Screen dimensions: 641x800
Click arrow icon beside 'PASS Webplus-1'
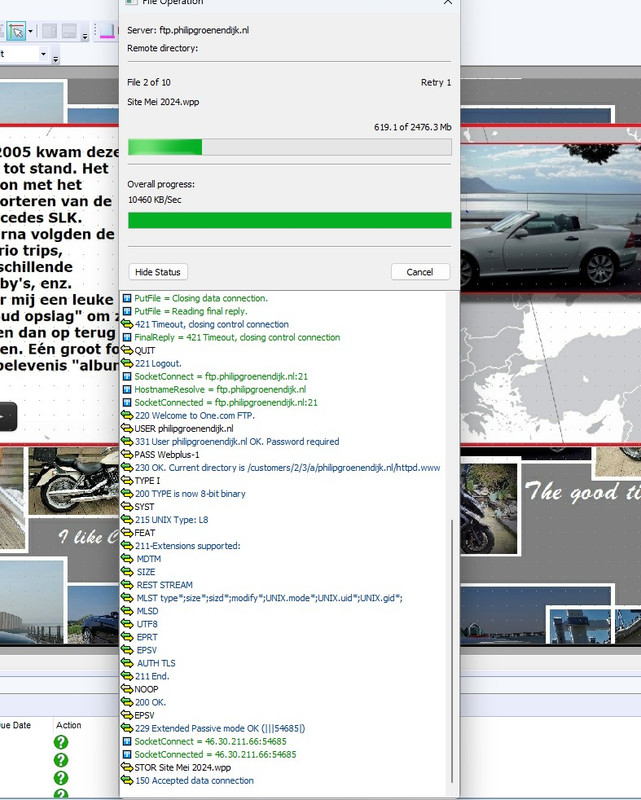coord(127,455)
